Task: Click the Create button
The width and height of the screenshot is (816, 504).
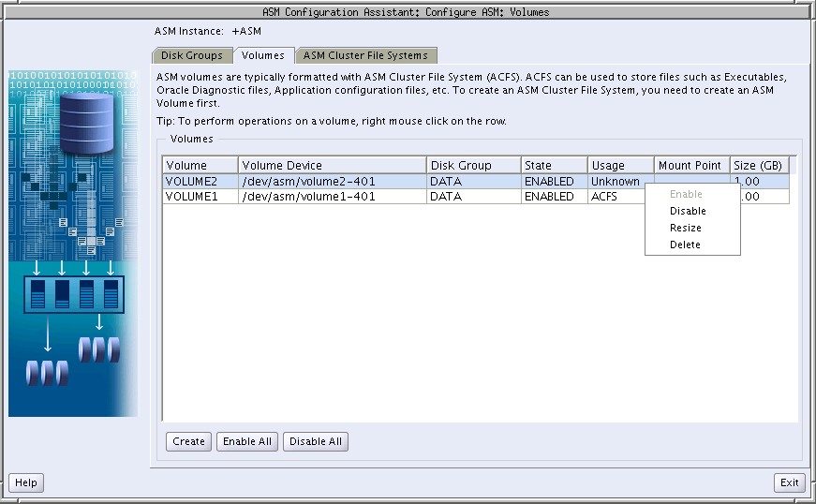Action: [x=188, y=441]
